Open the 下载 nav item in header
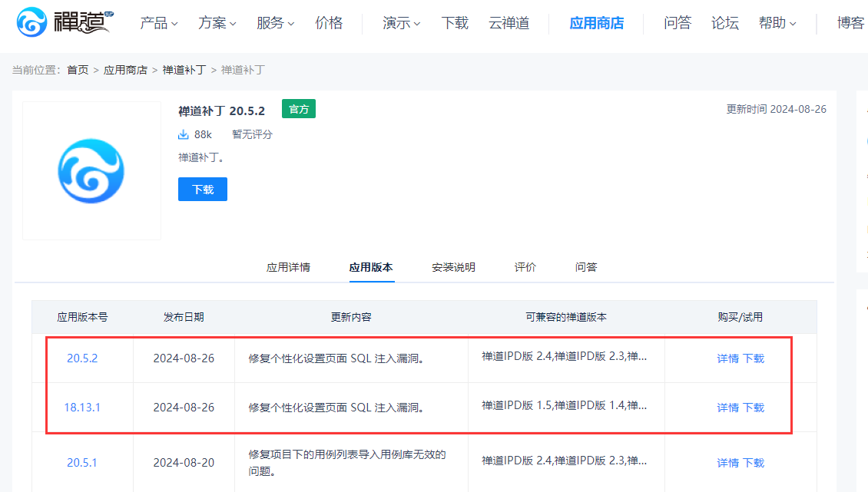The image size is (868, 492). (x=455, y=23)
